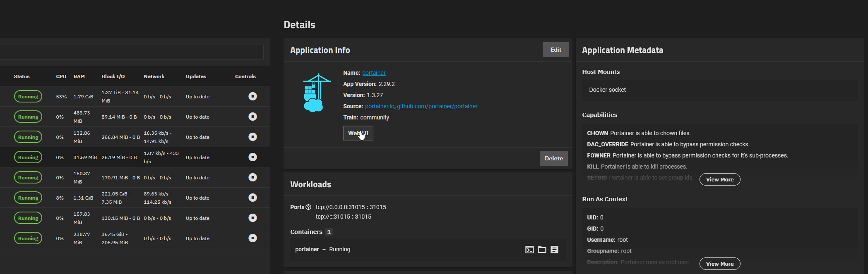Open the portainer.io source link
Viewport: 868px width, 274px height.
click(x=380, y=106)
